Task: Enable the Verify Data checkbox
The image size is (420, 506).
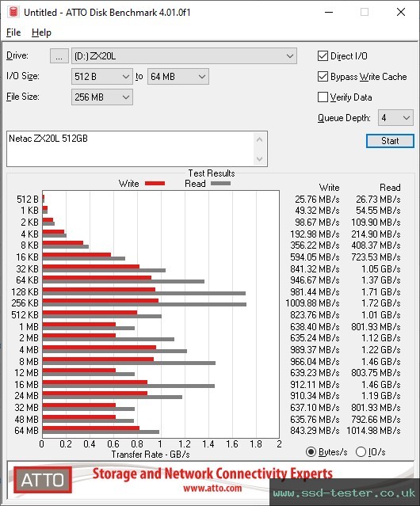Action: [x=323, y=97]
